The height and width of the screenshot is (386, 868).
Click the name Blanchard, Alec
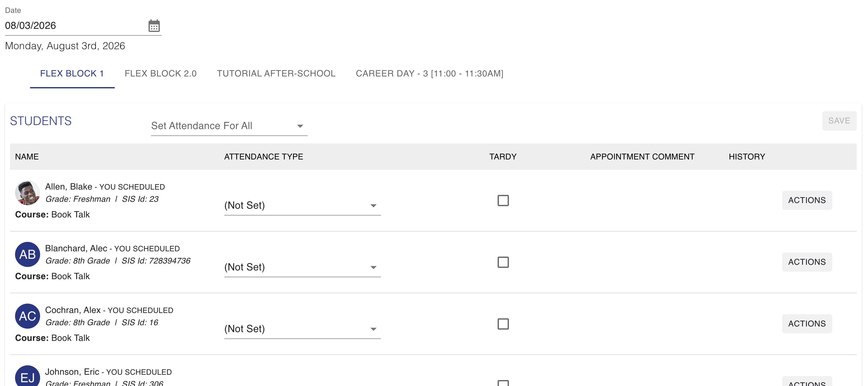[76, 248]
